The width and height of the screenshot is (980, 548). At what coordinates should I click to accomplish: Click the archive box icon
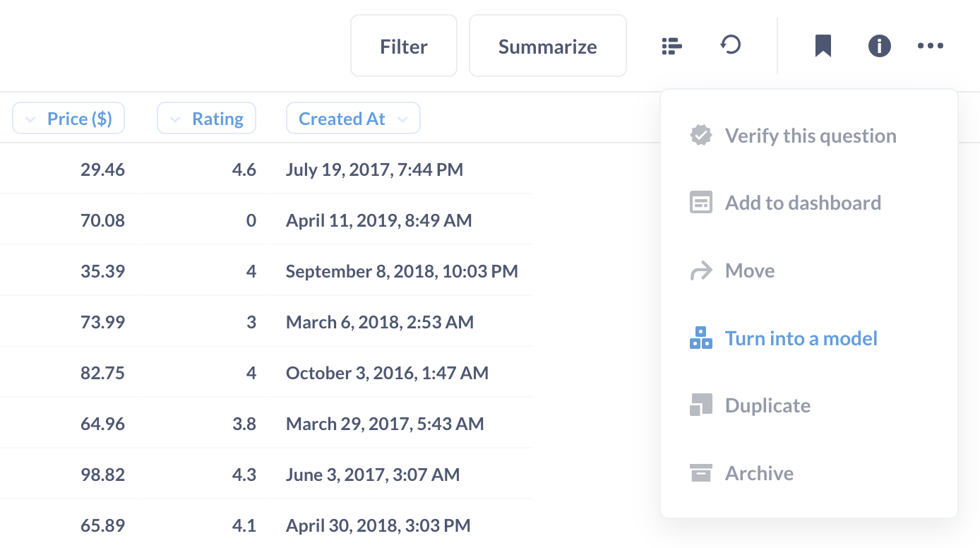point(700,473)
